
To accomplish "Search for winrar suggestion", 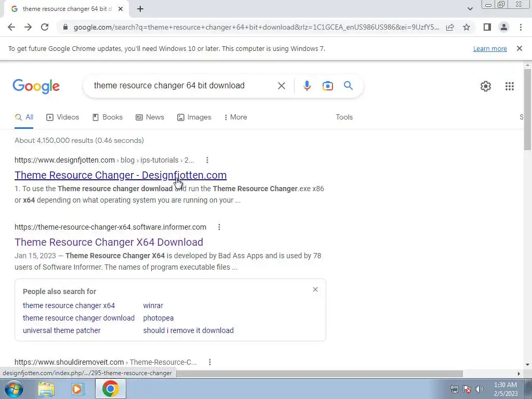I will 153,305.
